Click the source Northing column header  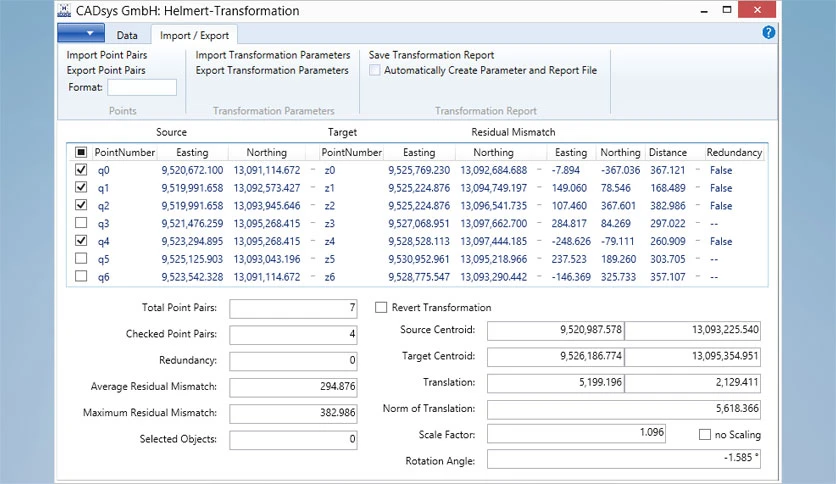(x=267, y=152)
